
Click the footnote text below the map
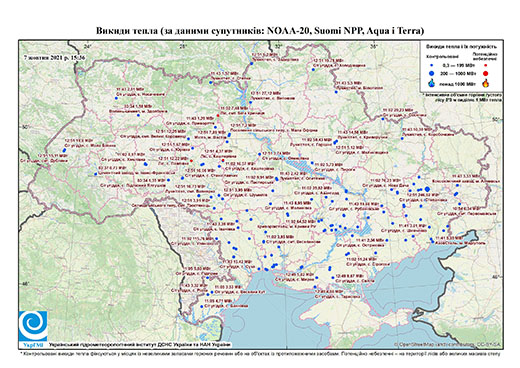[260, 353]
